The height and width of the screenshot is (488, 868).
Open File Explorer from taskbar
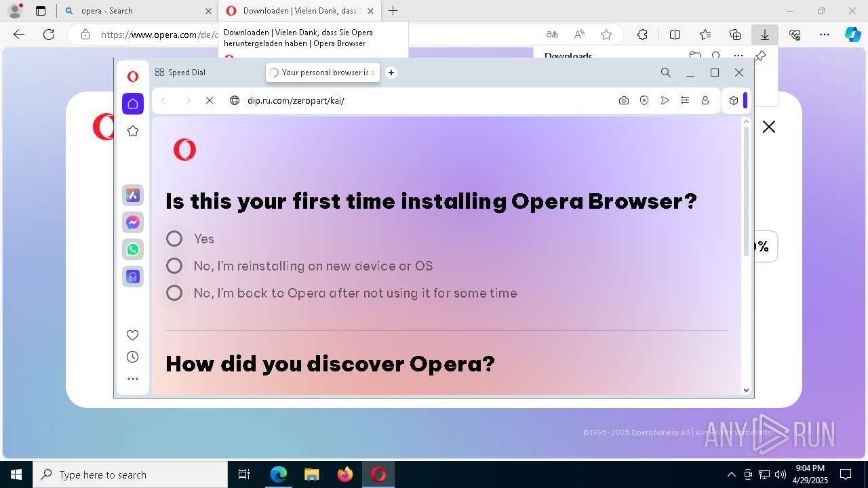tap(312, 474)
